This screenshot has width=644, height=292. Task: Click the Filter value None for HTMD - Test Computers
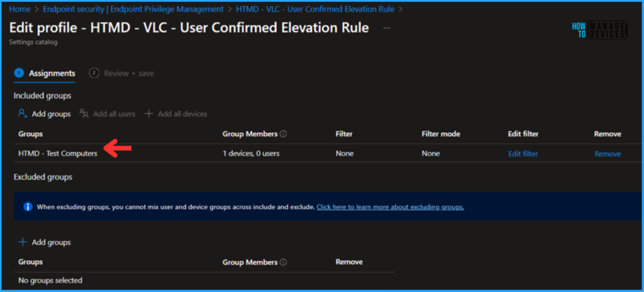pos(345,154)
